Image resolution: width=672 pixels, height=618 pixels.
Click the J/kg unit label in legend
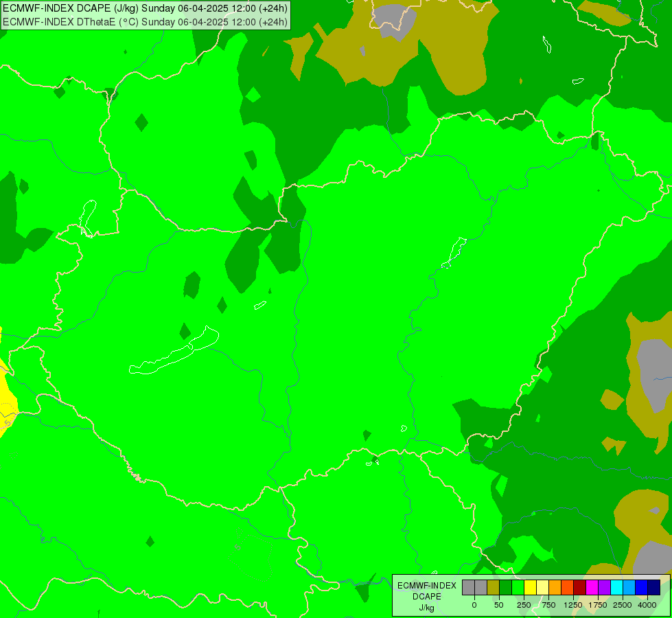[427, 608]
